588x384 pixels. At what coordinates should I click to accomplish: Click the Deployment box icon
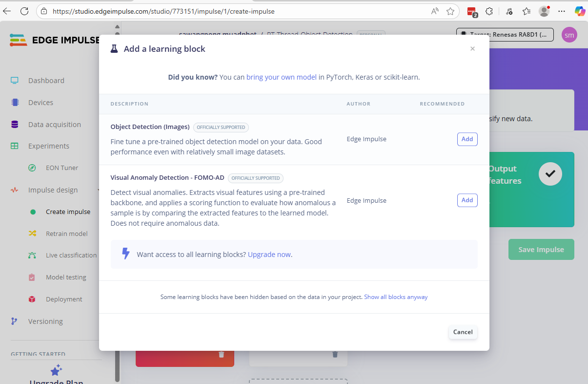(32, 299)
